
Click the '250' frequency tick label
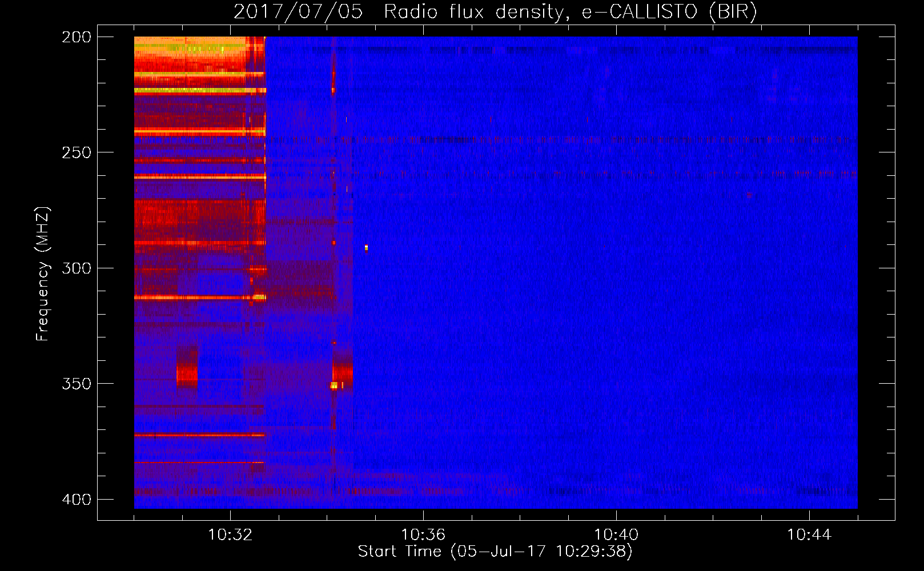pyautogui.click(x=77, y=152)
